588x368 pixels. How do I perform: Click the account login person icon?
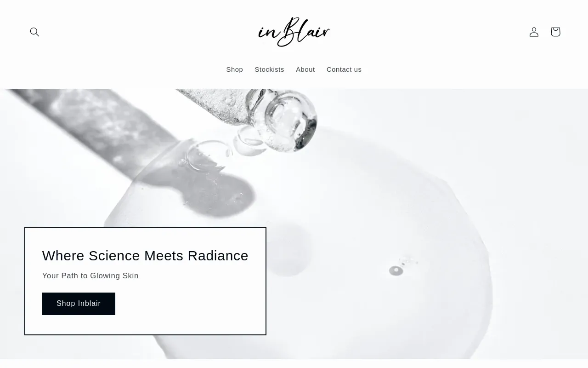pyautogui.click(x=534, y=32)
